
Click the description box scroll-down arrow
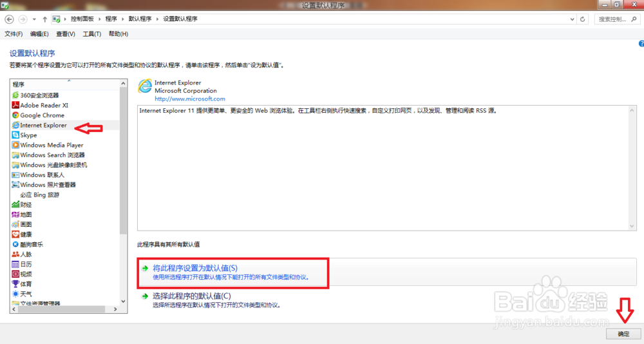[x=632, y=227]
